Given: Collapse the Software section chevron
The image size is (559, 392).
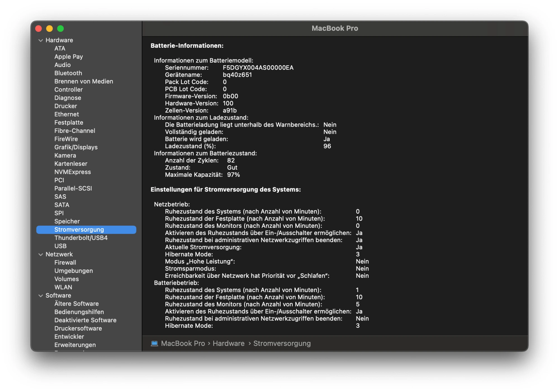Looking at the screenshot, I should (x=41, y=295).
